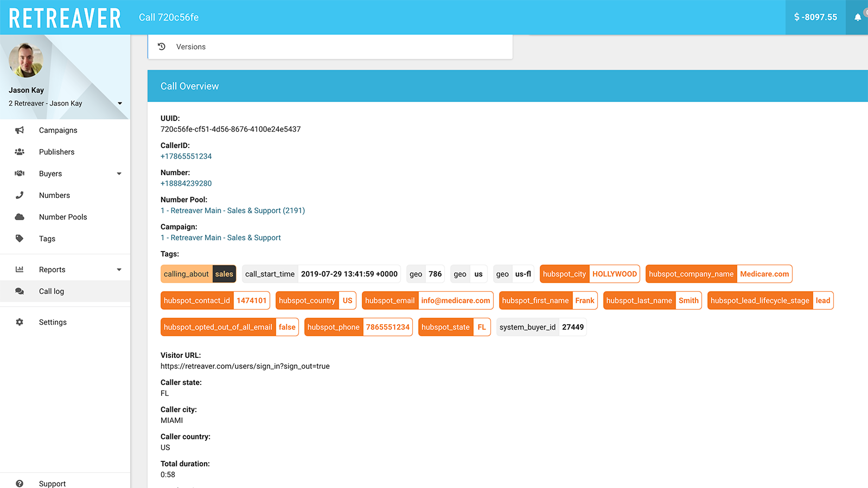868x488 pixels.
Task: Switch to the Call log section
Action: pos(51,291)
